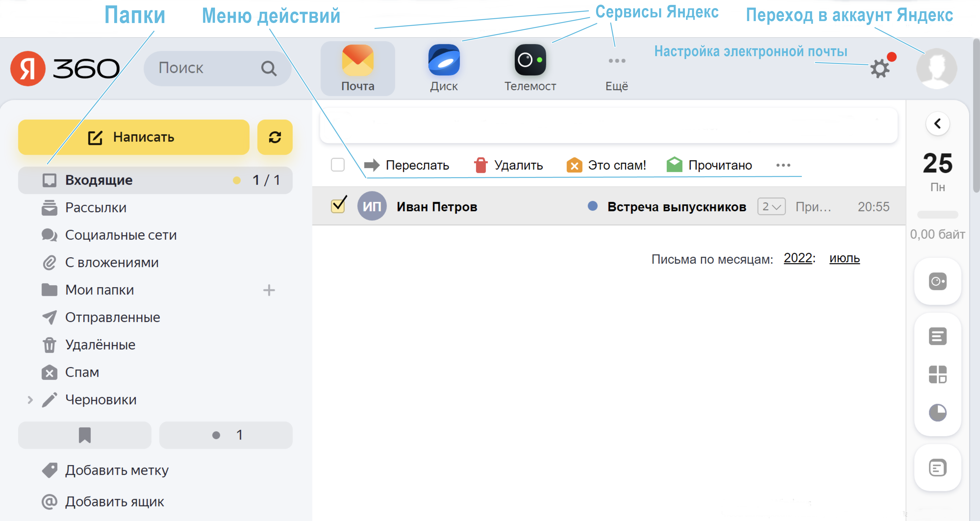The width and height of the screenshot is (980, 521).
Task: Open the Почта mail service
Action: (x=358, y=68)
